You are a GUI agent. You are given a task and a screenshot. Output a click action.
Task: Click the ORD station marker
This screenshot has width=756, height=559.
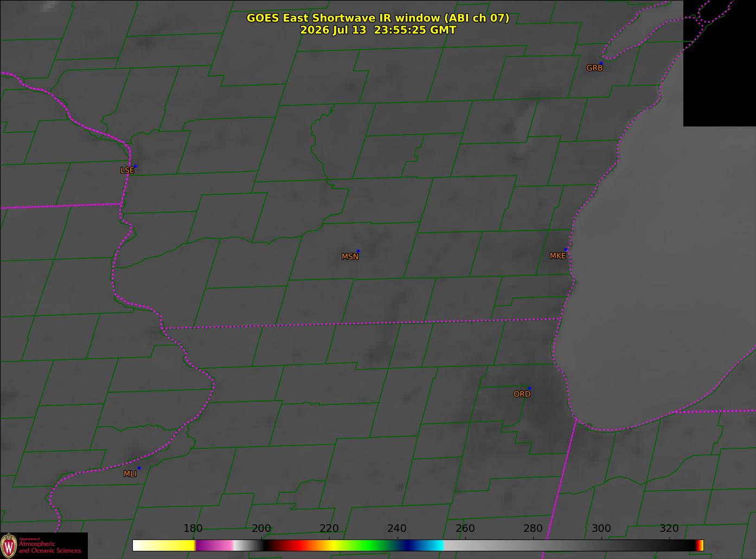click(x=529, y=388)
